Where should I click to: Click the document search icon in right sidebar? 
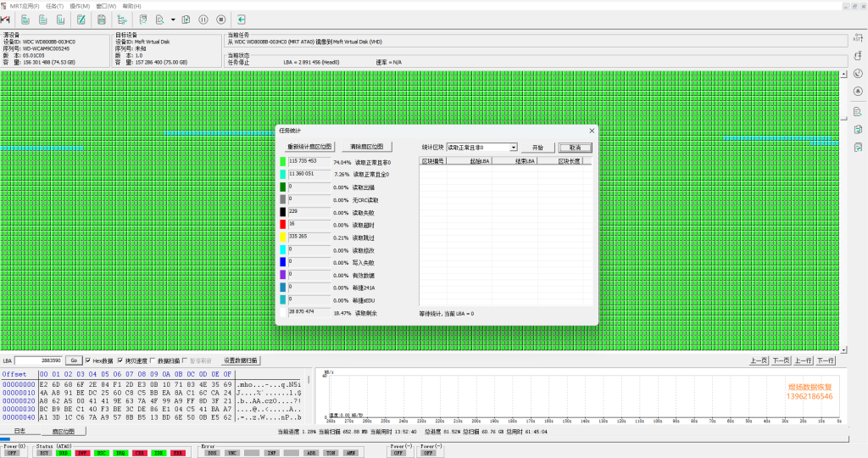point(858,112)
